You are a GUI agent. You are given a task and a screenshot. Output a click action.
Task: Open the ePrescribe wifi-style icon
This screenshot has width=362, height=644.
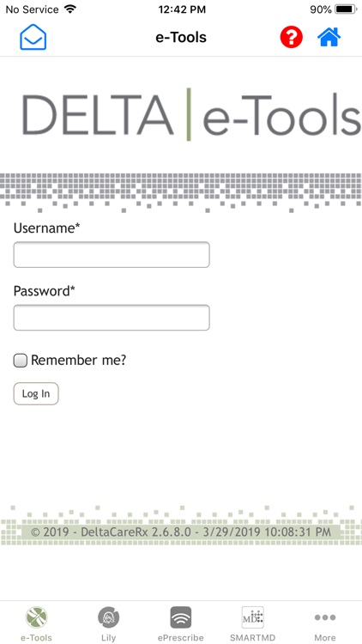[x=181, y=617]
